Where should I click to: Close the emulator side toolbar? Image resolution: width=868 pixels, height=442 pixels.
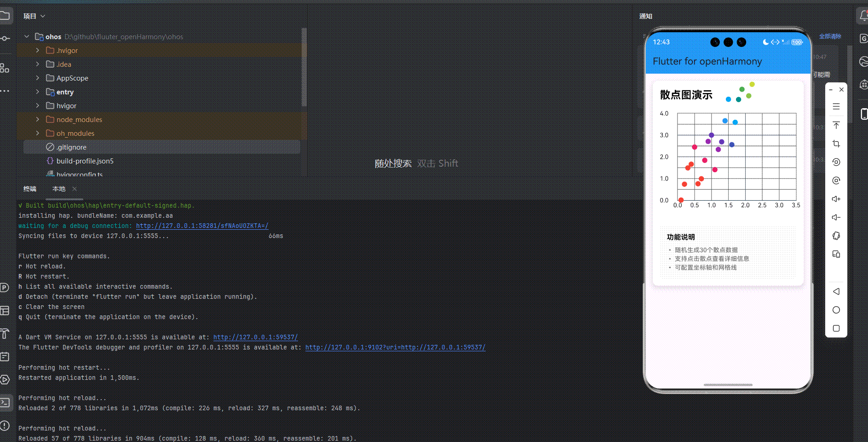coord(841,90)
